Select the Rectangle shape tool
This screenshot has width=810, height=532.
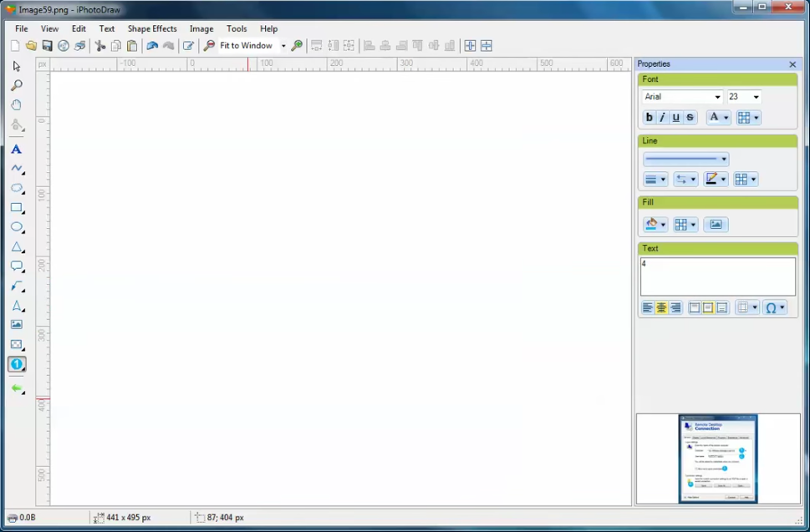[16, 208]
